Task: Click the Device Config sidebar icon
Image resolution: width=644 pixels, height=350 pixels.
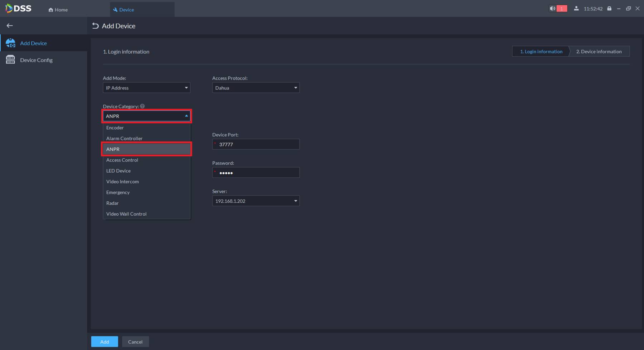Action: pos(10,60)
